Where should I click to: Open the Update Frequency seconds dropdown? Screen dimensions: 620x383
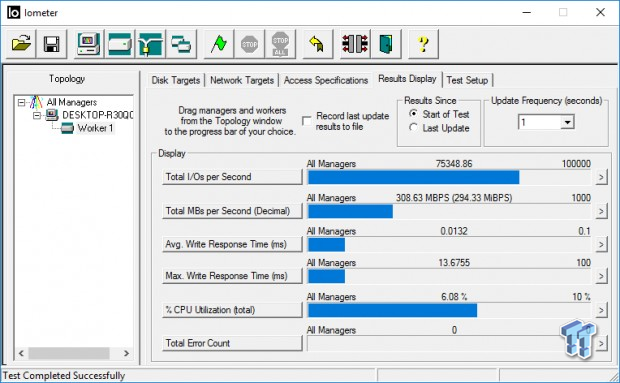coord(567,122)
